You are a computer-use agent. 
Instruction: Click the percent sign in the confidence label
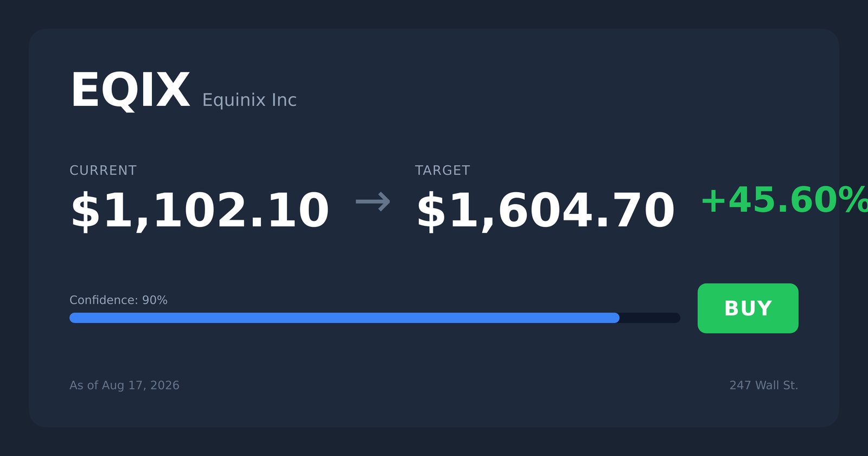tap(162, 300)
